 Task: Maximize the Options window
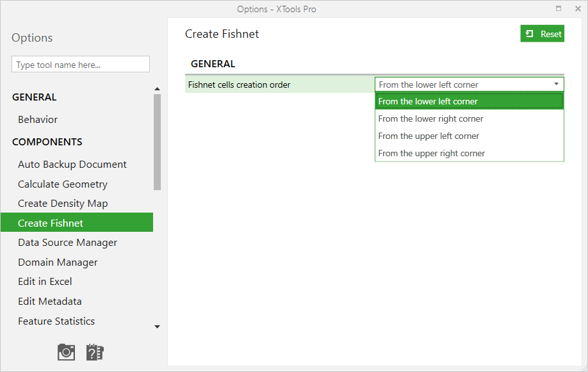point(559,8)
